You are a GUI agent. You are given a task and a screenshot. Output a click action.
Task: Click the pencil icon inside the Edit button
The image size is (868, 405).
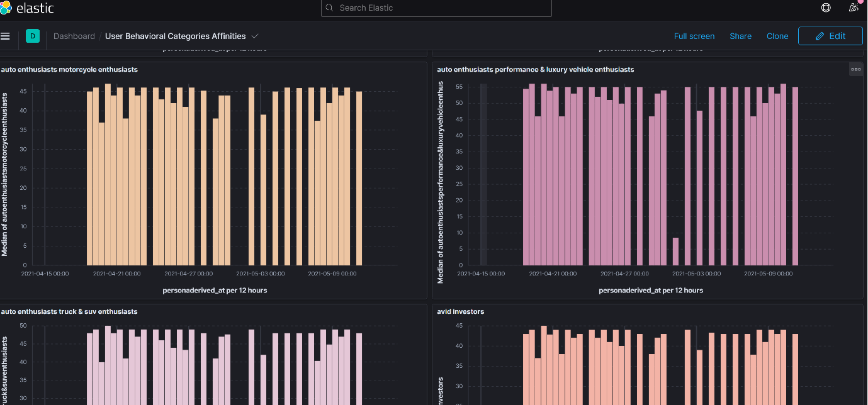pyautogui.click(x=820, y=36)
